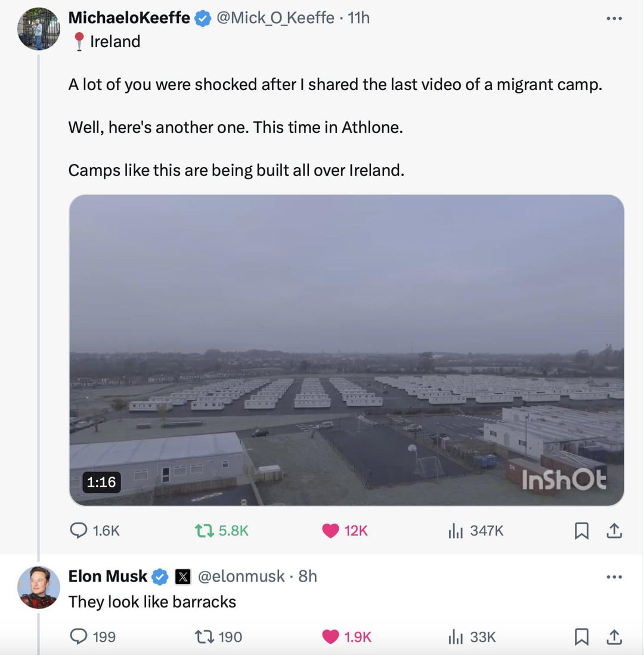Bookmark Elon Musk's barracks reply
The image size is (644, 655).
tap(581, 637)
